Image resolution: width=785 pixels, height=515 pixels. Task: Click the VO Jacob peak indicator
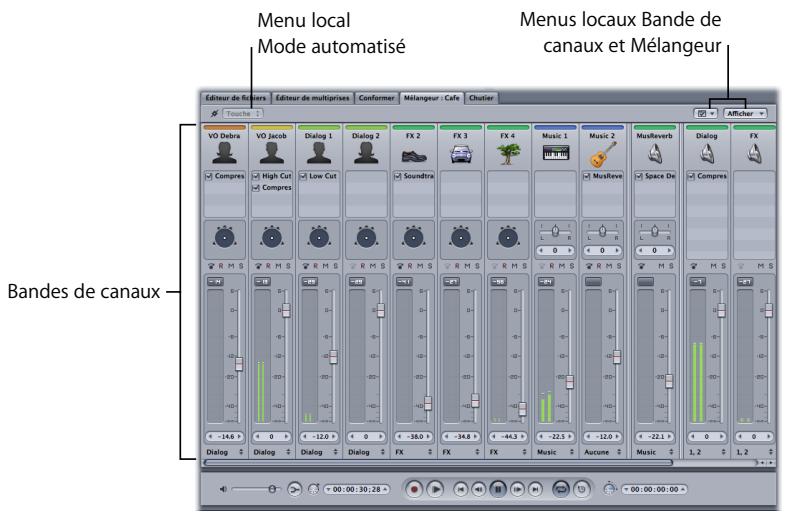[x=262, y=282]
